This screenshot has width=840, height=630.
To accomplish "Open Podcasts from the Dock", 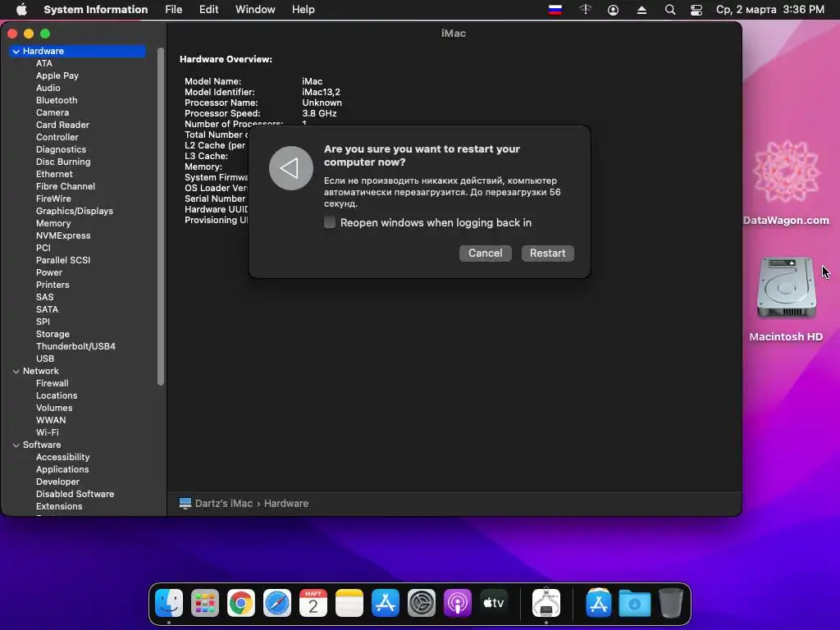I will point(458,603).
